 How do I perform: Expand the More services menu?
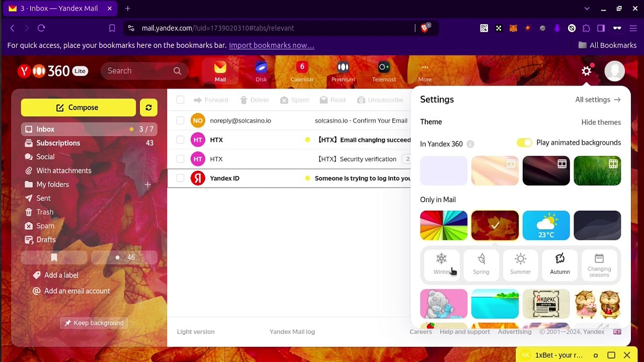425,71
